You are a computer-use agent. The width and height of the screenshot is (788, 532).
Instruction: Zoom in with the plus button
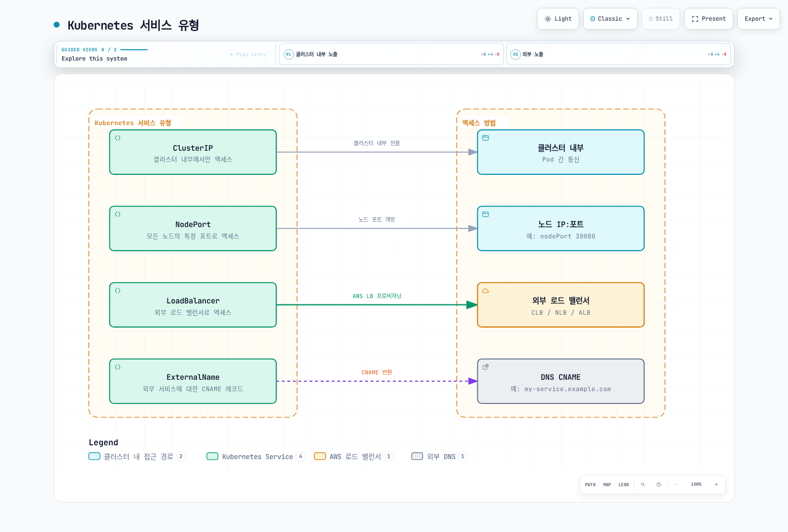coord(716,485)
